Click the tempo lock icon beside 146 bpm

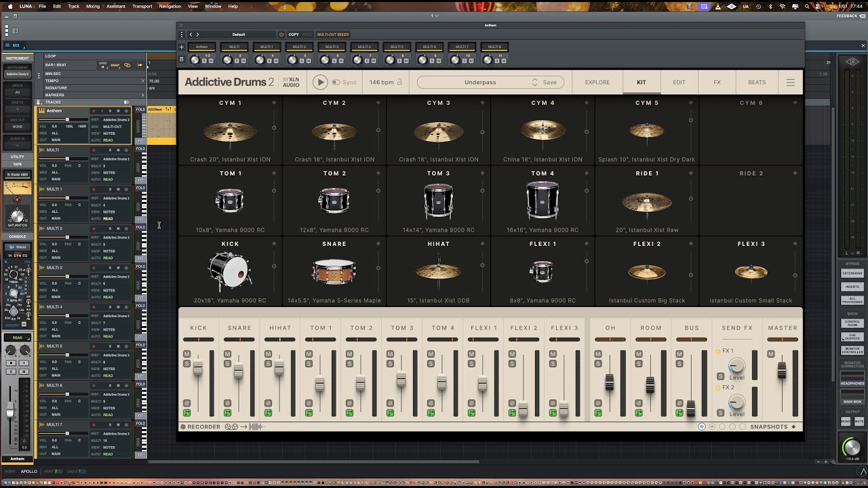(x=399, y=82)
